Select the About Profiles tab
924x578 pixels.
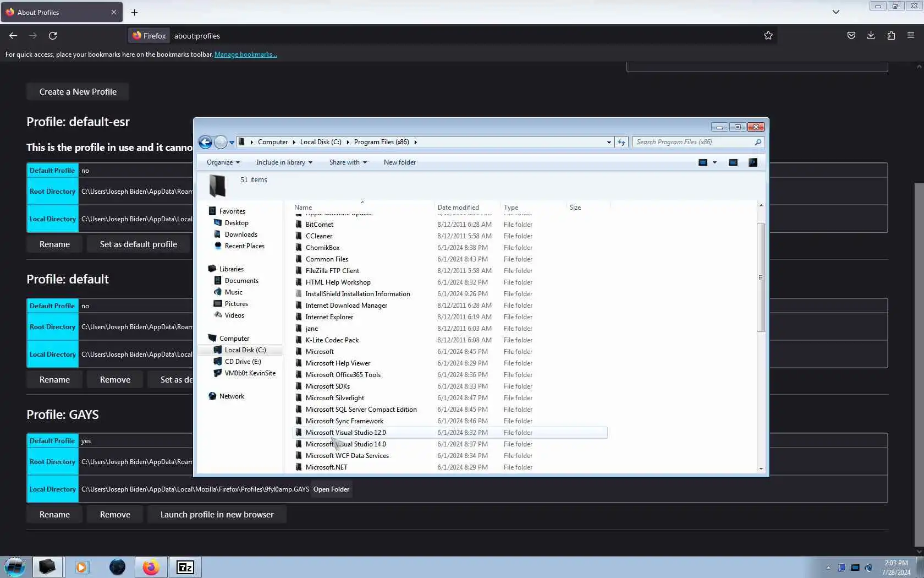(x=62, y=12)
